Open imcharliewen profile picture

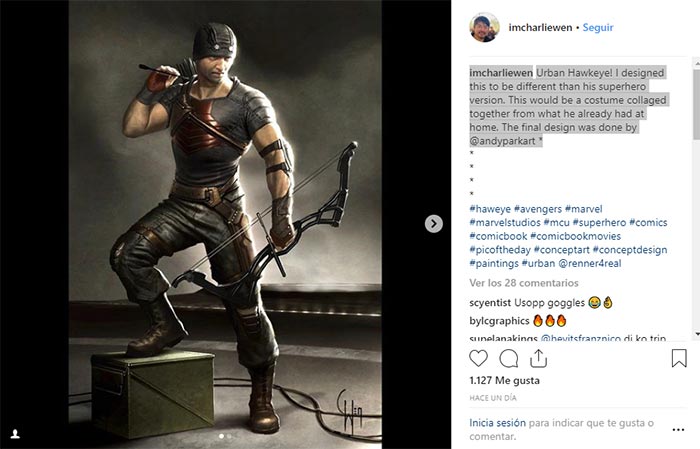[482, 28]
